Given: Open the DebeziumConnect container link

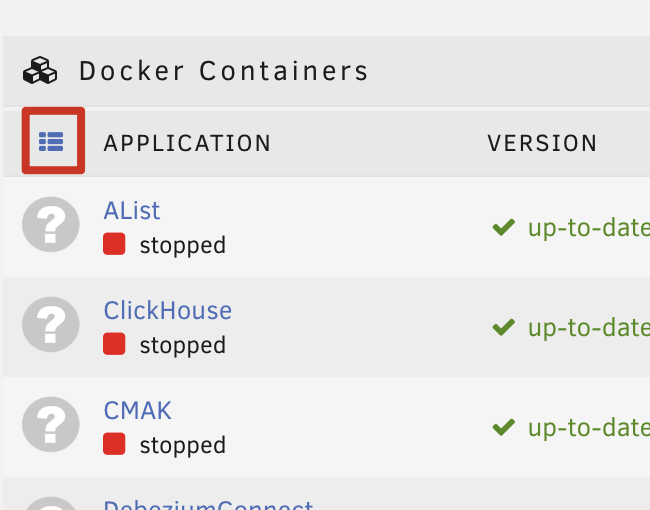Looking at the screenshot, I should [208, 505].
